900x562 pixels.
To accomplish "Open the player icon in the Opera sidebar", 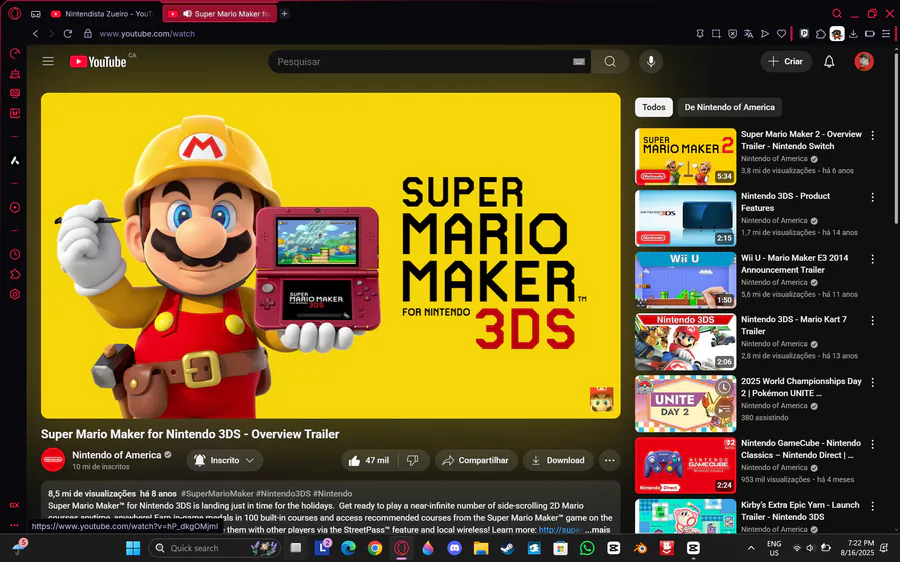I will (x=15, y=207).
